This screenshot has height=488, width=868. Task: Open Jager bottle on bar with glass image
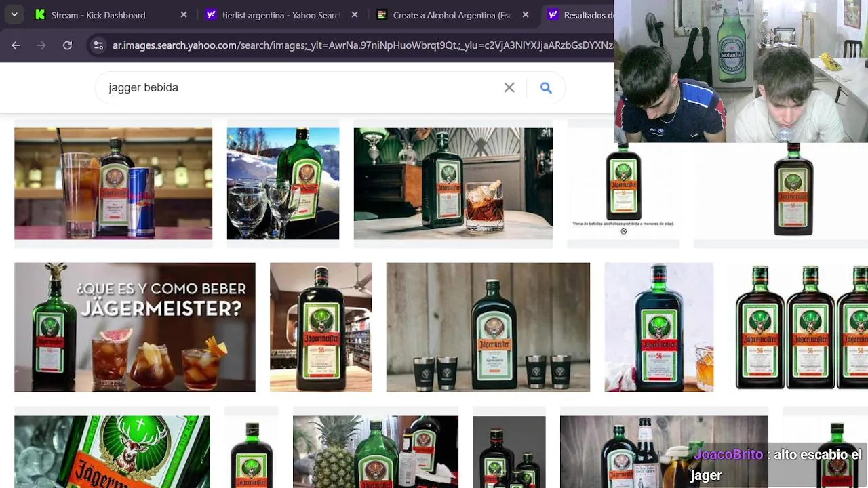(x=453, y=184)
